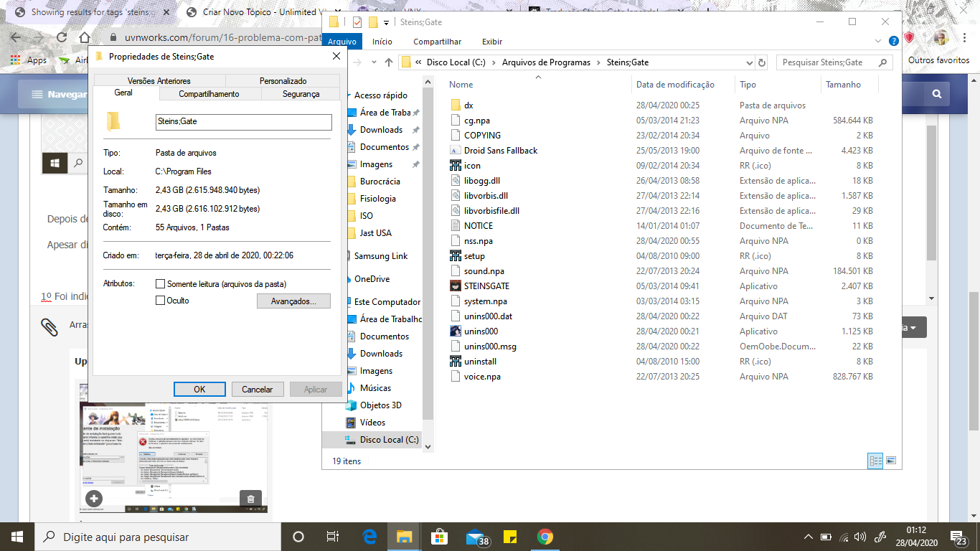Open the Exibir ribbon tab
This screenshot has width=980, height=551.
pos(492,42)
